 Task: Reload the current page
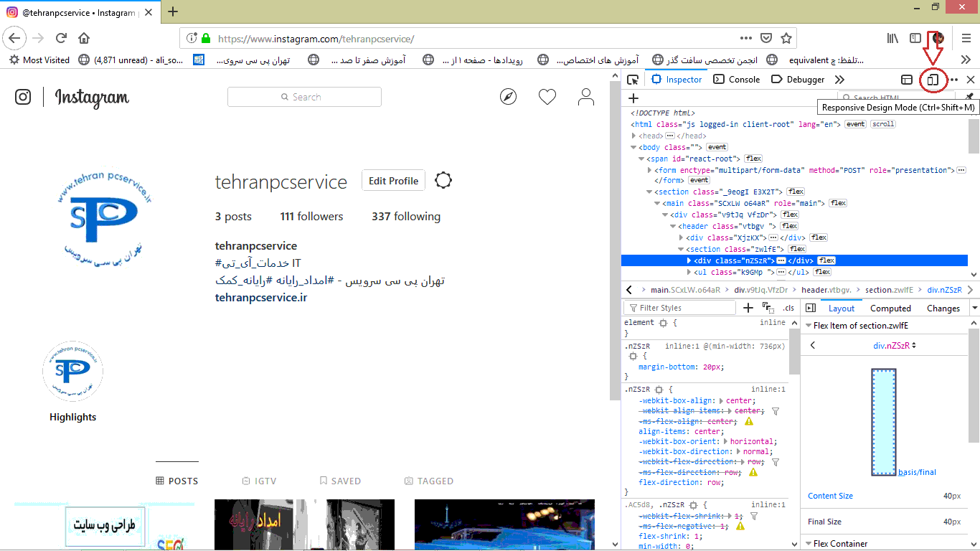click(x=61, y=38)
